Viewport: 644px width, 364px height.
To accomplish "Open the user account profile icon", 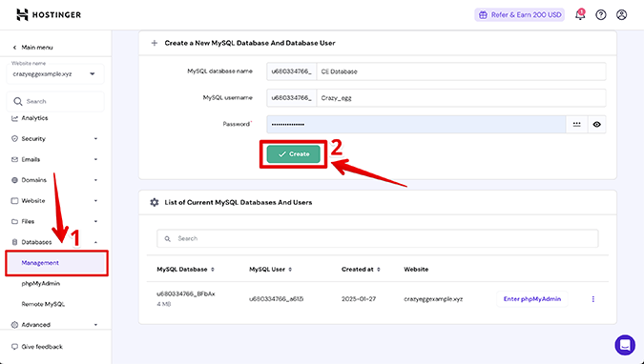I will click(x=621, y=15).
